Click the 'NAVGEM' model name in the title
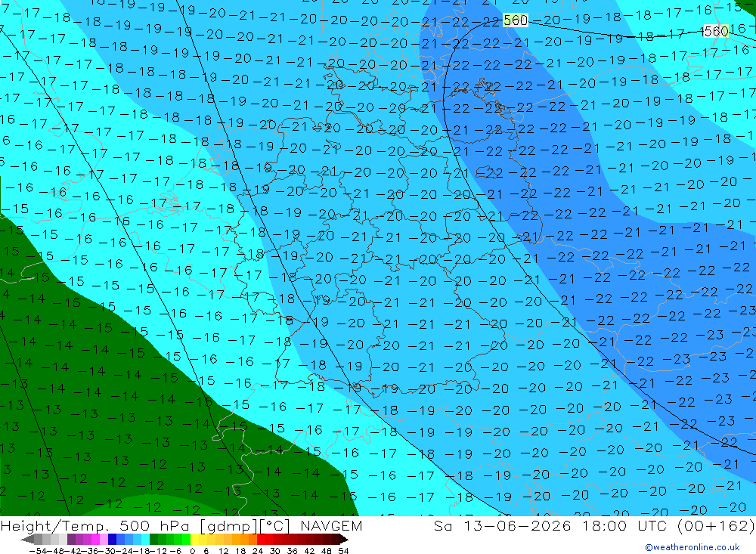Image resolution: width=756 pixels, height=554 pixels. [331, 525]
